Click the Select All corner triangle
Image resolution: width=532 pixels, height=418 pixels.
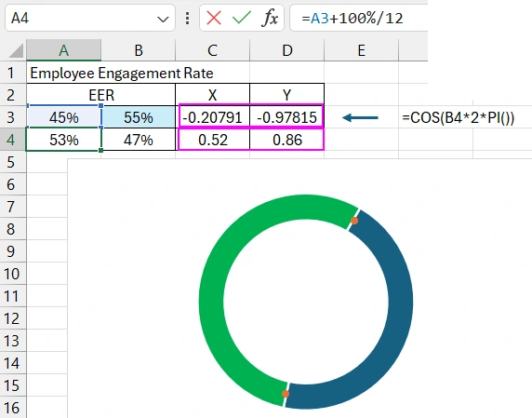pos(16,50)
